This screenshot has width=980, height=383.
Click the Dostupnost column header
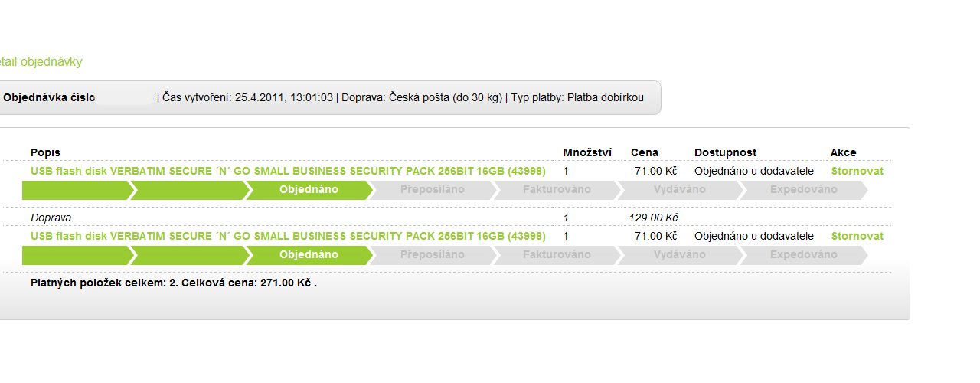click(725, 152)
